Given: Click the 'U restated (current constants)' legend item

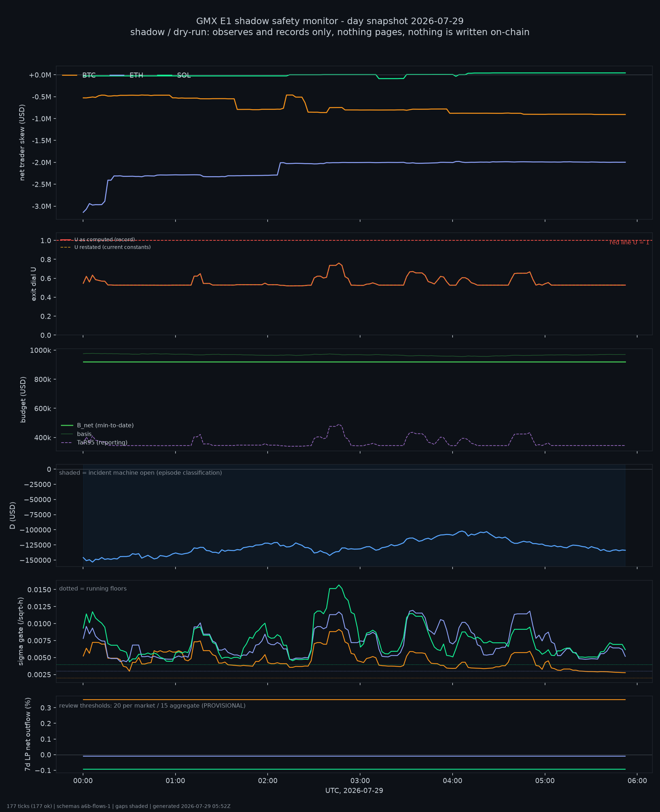Looking at the screenshot, I should (106, 247).
